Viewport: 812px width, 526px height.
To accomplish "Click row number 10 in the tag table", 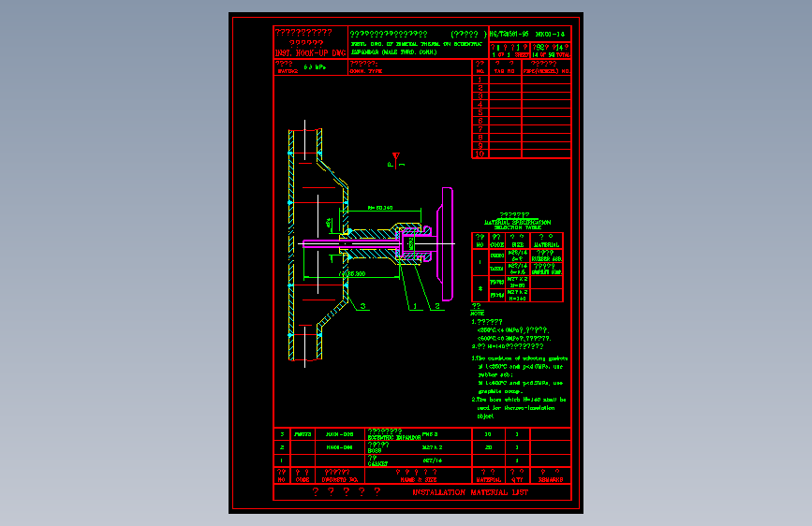I will click(x=480, y=153).
